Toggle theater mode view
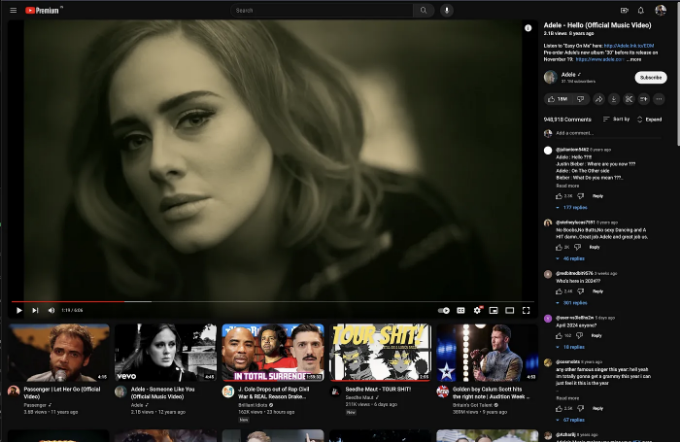 point(510,311)
